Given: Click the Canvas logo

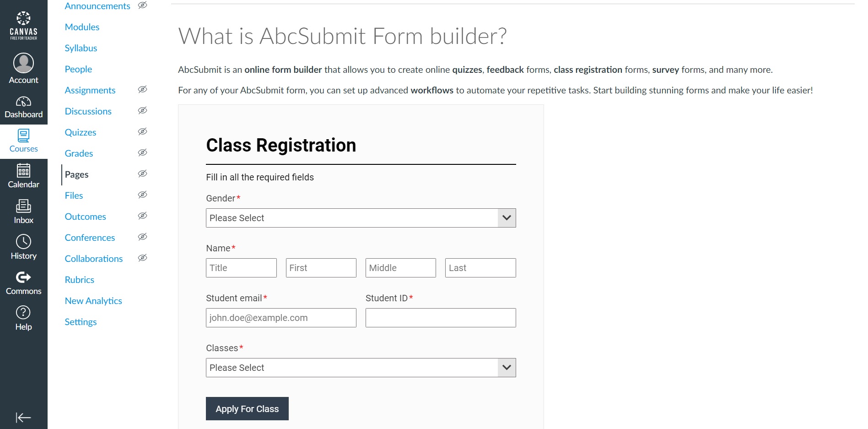Looking at the screenshot, I should tap(23, 26).
